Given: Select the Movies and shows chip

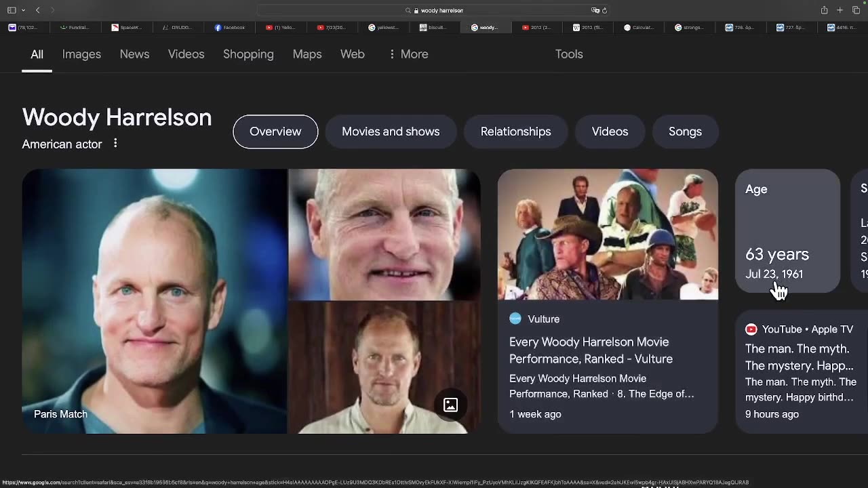Looking at the screenshot, I should (391, 131).
